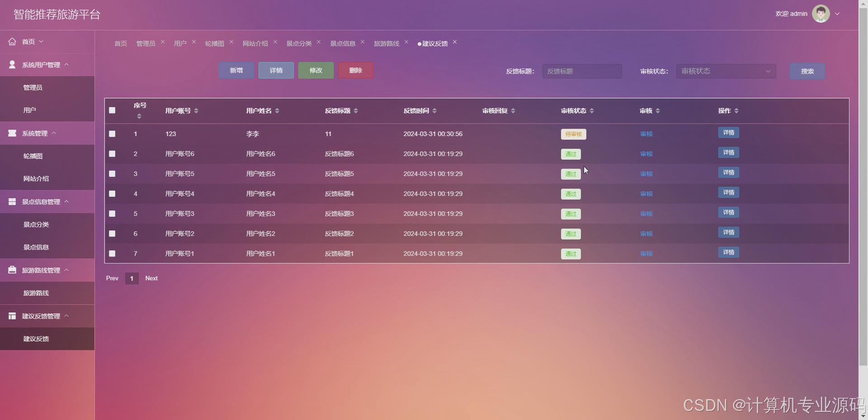The width and height of the screenshot is (868, 420).
Task: Select the 系统用户管理 user icon
Action: (12, 64)
